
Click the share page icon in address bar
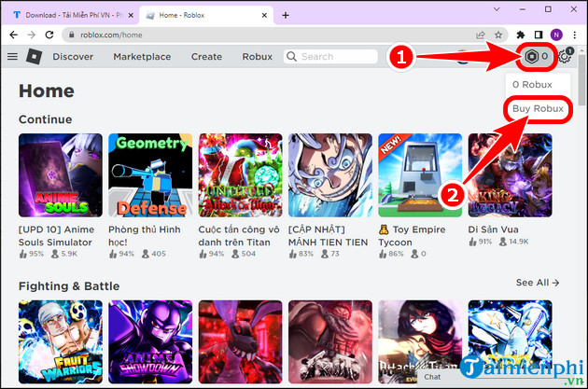(481, 35)
